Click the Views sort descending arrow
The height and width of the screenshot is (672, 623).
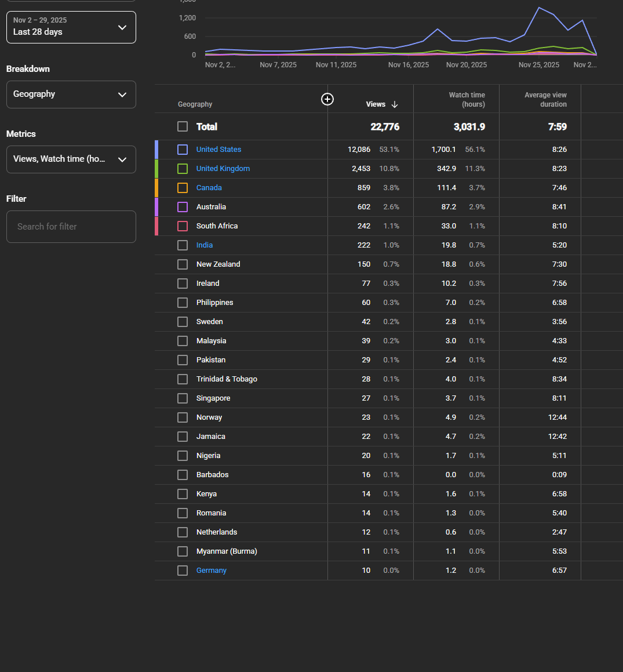(395, 104)
